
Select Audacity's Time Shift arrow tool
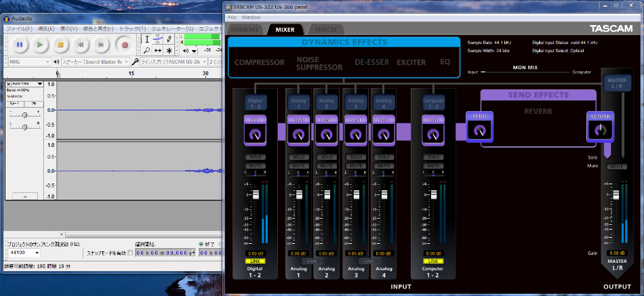[x=158, y=51]
